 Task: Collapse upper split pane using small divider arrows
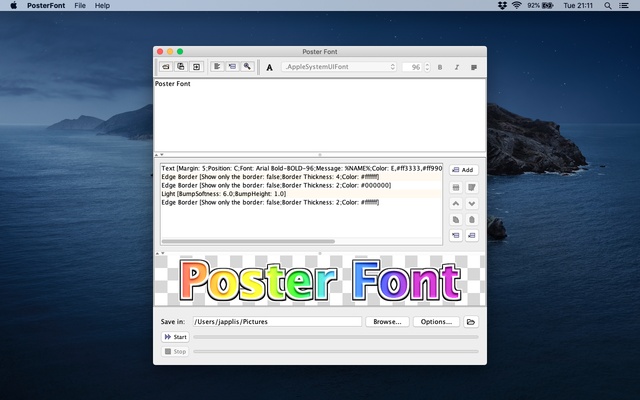[x=159, y=155]
